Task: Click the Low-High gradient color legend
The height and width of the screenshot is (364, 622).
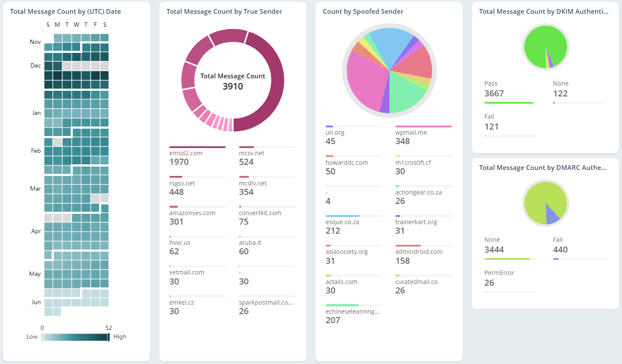Action: (x=75, y=336)
